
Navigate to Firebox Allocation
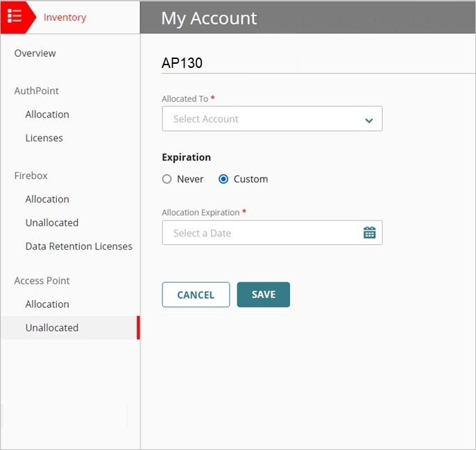[47, 199]
